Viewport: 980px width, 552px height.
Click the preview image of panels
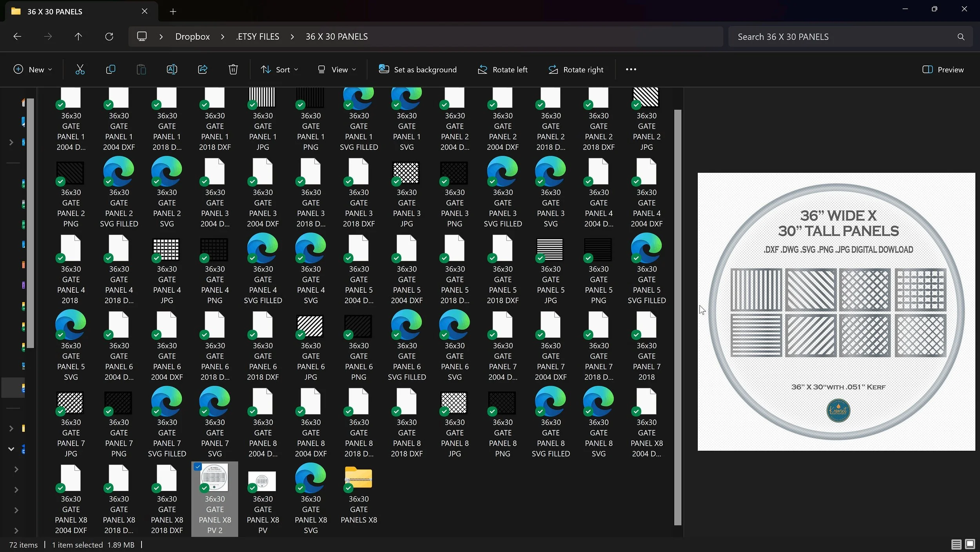[836, 312]
